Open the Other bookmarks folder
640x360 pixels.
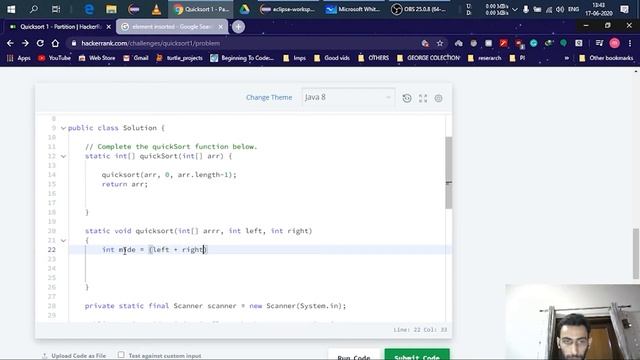coord(606,58)
